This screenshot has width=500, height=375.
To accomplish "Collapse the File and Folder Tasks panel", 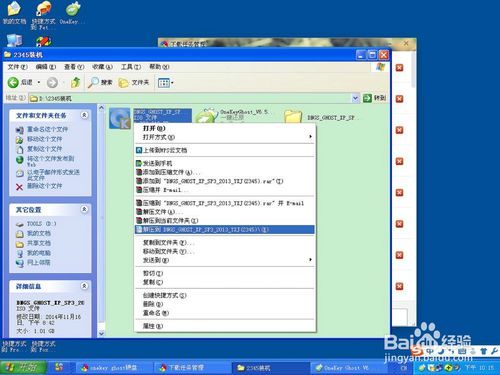I will (84, 115).
